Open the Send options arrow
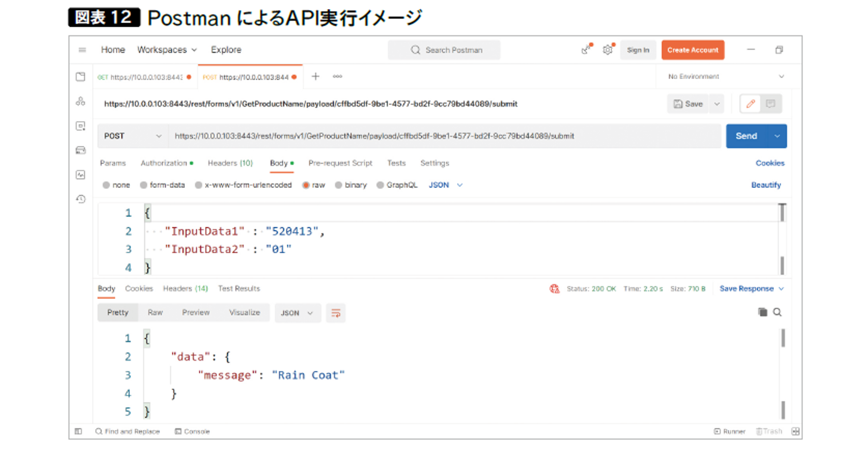The height and width of the screenshot is (451, 868). tap(777, 136)
